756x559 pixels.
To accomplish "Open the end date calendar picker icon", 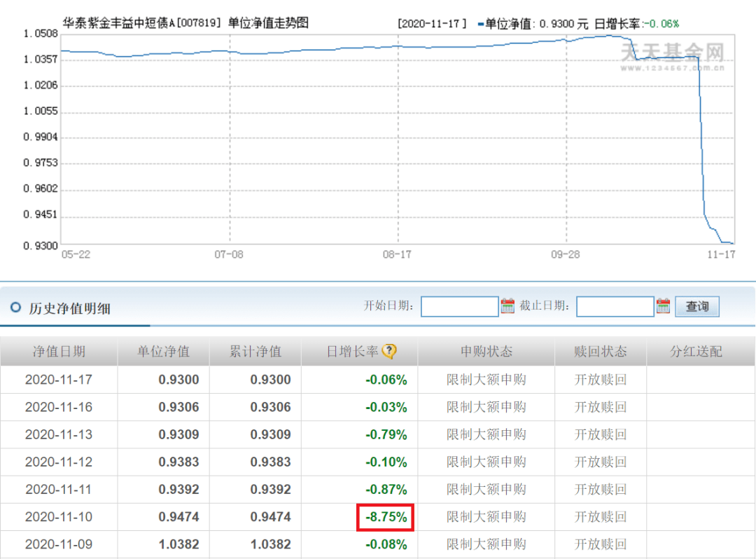I will pyautogui.click(x=663, y=306).
